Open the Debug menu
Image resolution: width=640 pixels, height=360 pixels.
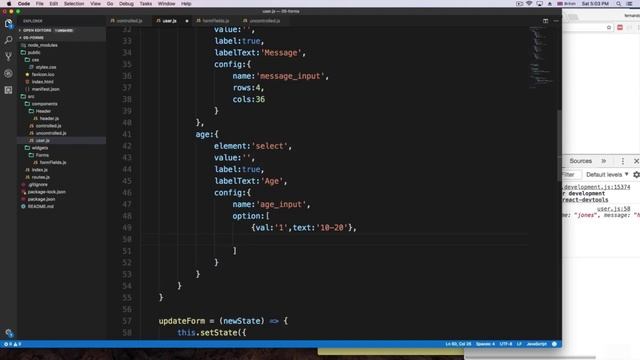[126, 4]
